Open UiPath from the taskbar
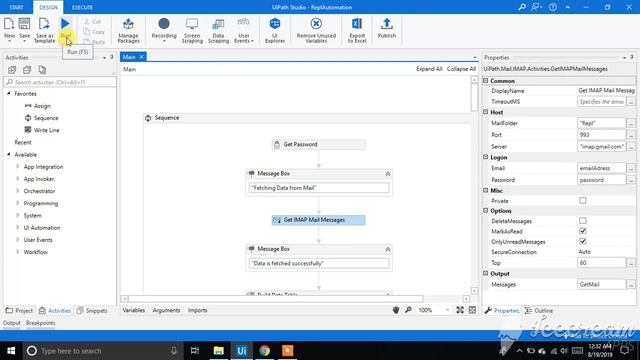 point(241,351)
